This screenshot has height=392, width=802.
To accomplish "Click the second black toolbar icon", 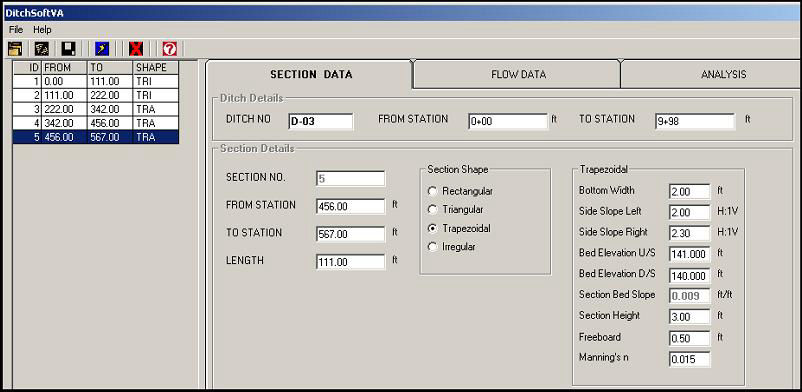I will [41, 49].
